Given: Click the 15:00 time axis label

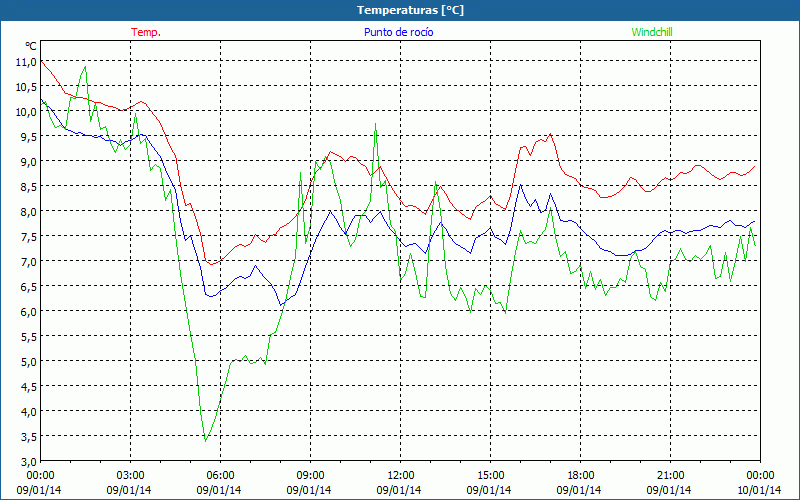Looking at the screenshot, I should coord(490,476).
